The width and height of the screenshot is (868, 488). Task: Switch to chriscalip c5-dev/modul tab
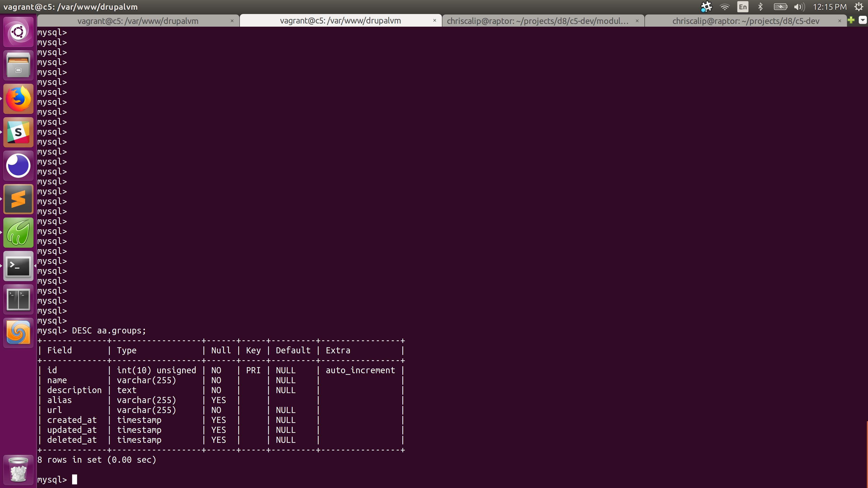coord(538,21)
